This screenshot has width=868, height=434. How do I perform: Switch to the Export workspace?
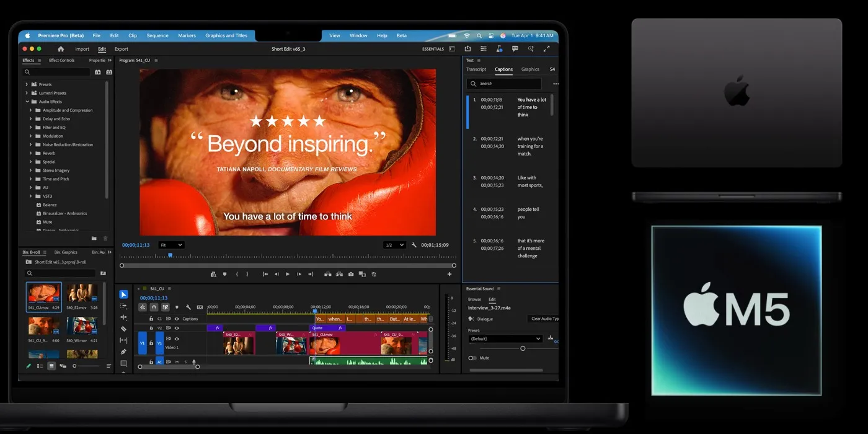click(121, 48)
